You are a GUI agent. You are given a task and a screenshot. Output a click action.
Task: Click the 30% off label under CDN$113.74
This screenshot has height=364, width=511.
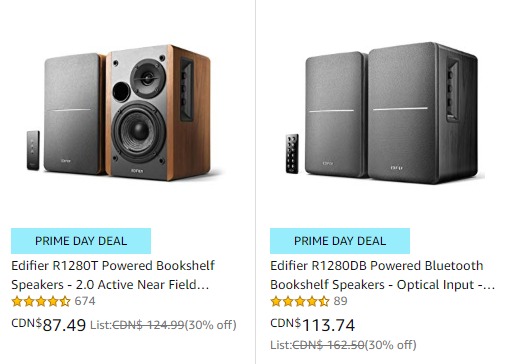tap(391, 345)
